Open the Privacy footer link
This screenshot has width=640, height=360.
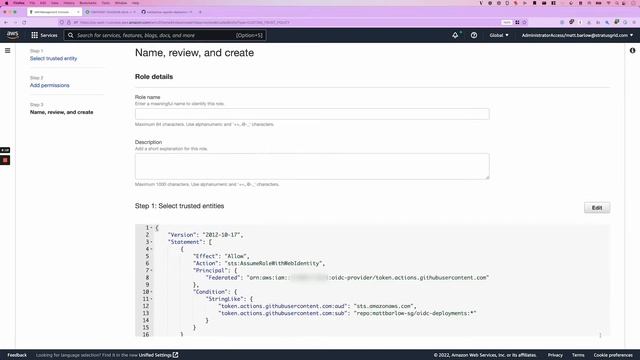point(555,355)
